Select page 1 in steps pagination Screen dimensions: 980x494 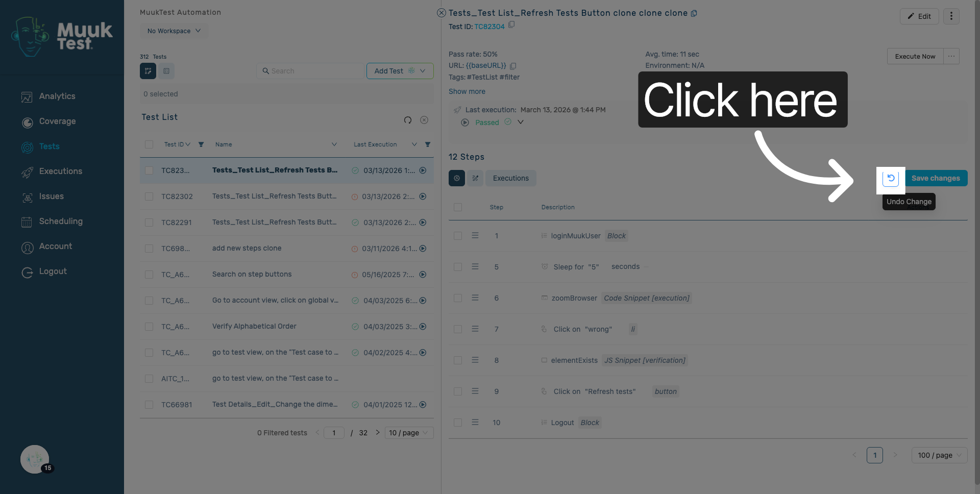click(875, 455)
